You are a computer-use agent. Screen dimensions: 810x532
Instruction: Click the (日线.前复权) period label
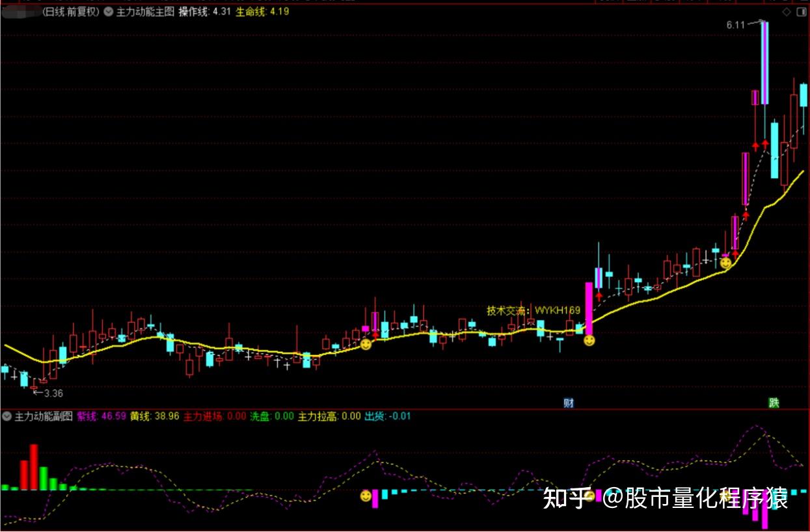(x=70, y=12)
